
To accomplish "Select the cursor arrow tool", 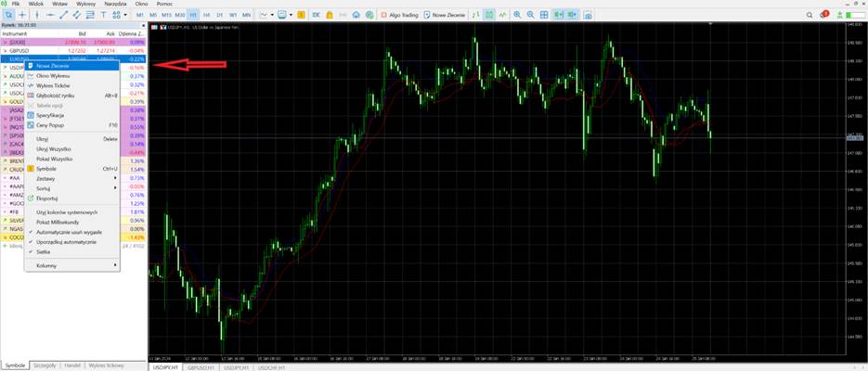I will pos(8,15).
